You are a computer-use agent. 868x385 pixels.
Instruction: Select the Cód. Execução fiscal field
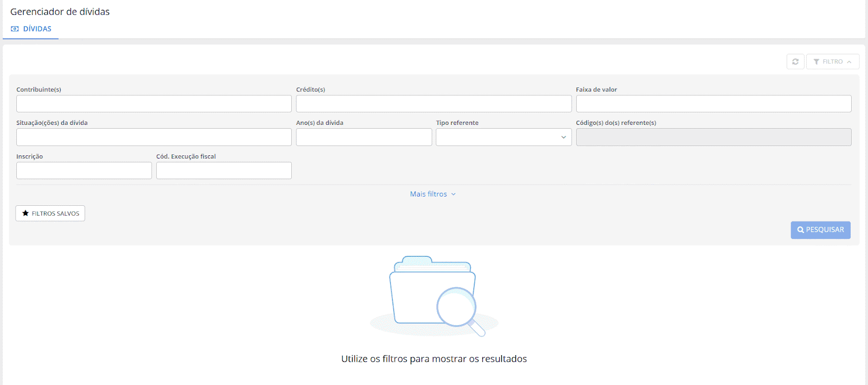click(x=224, y=171)
